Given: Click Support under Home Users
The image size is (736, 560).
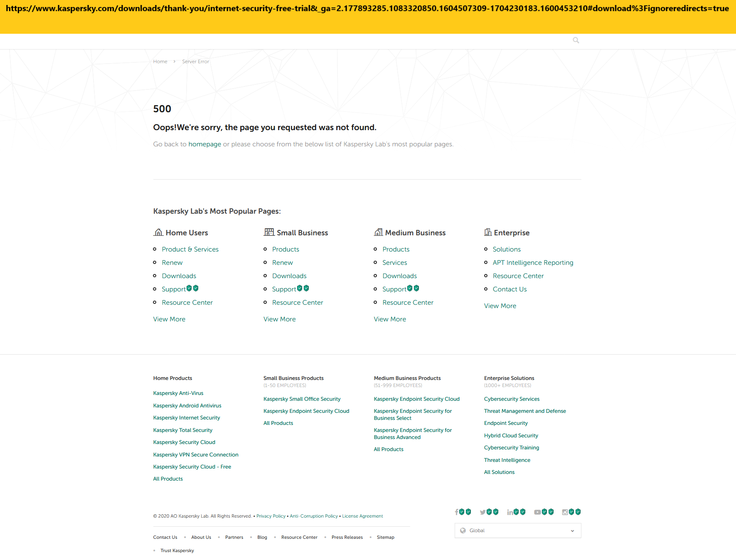Looking at the screenshot, I should [x=174, y=289].
